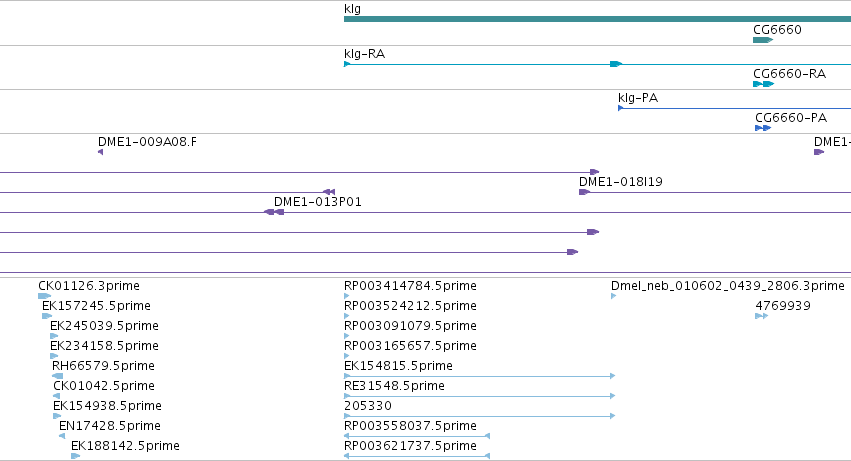Click the Dmel_neb_010602_0439_2806.3prime label
Image resolution: width=851 pixels, height=461 pixels.
click(727, 286)
